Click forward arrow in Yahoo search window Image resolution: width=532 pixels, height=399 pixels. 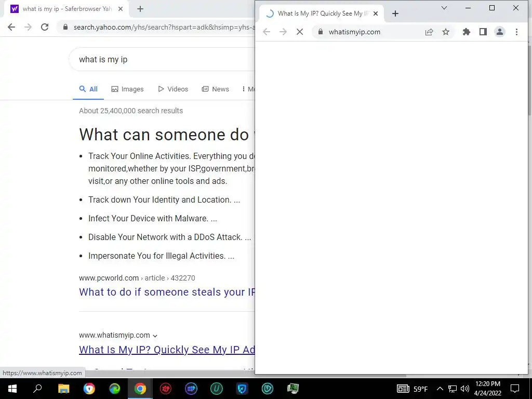28,27
